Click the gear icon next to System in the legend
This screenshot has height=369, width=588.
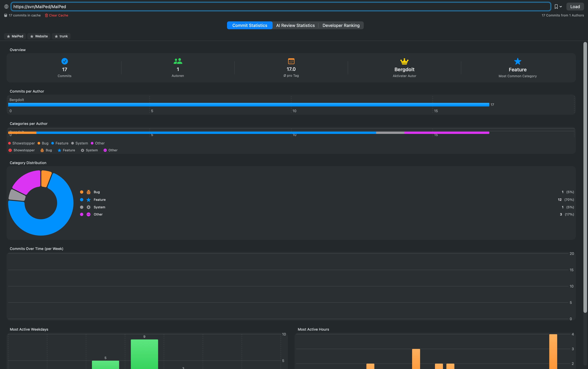88,207
